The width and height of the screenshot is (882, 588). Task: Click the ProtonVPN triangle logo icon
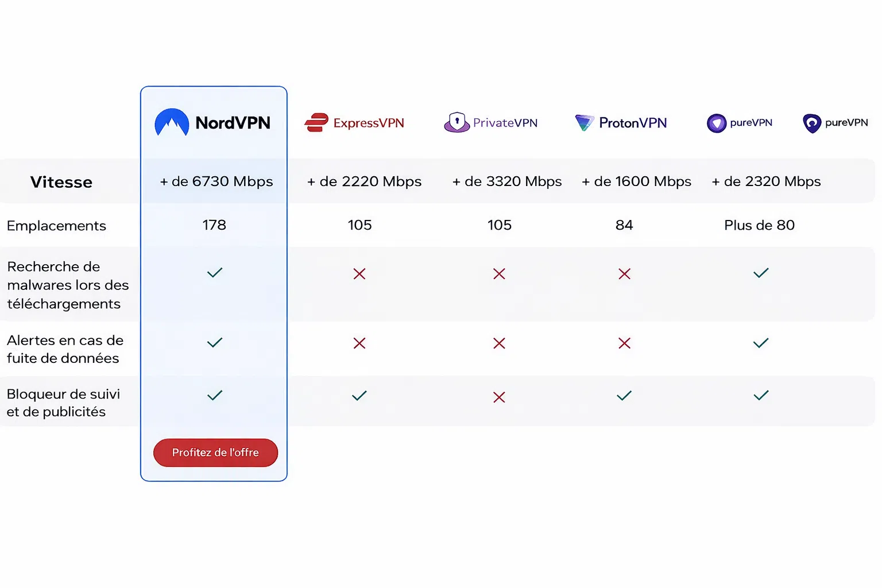click(x=584, y=122)
